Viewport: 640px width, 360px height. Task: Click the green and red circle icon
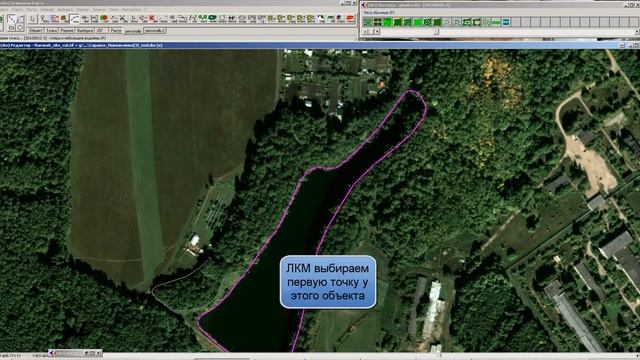click(x=104, y=18)
